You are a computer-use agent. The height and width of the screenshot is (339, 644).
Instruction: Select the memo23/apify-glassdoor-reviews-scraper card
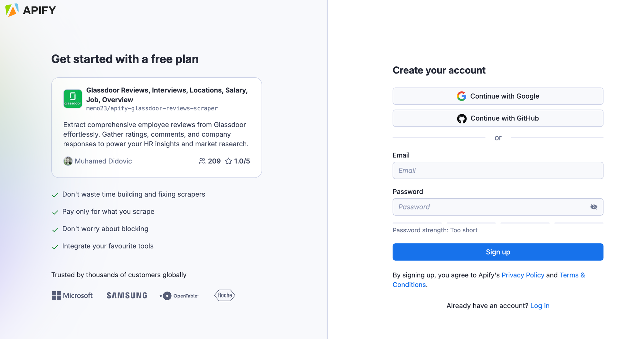click(x=156, y=127)
